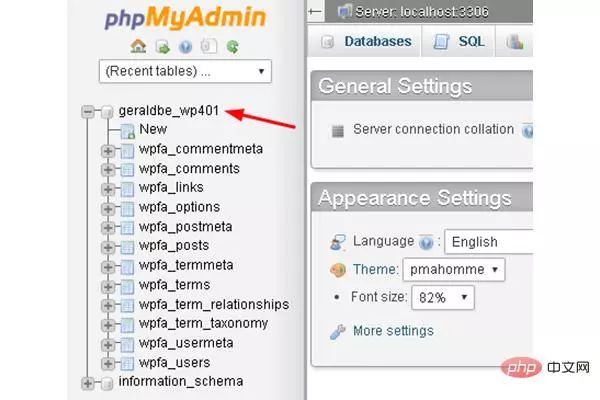600x400 pixels.
Task: Click the wpfa_comments table icon
Action: (x=127, y=170)
